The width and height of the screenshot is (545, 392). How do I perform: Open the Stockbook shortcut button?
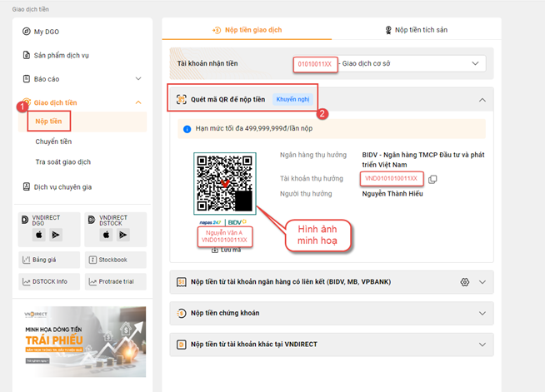click(x=115, y=260)
